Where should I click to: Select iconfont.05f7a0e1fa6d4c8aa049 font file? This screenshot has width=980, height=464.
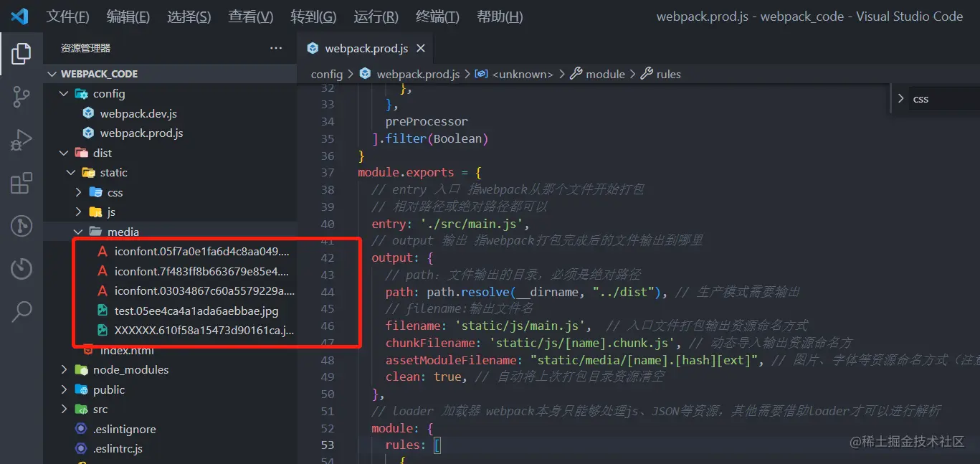point(170,252)
